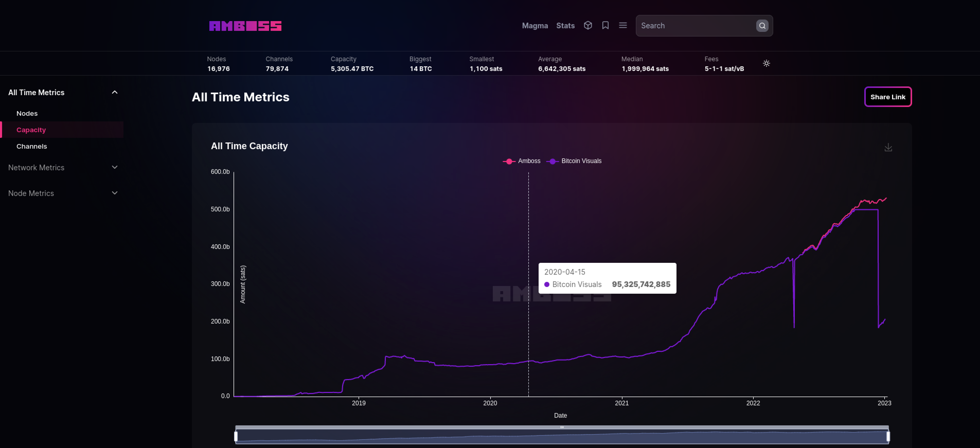The height and width of the screenshot is (448, 980).
Task: Click the bookmark icon
Action: [605, 25]
